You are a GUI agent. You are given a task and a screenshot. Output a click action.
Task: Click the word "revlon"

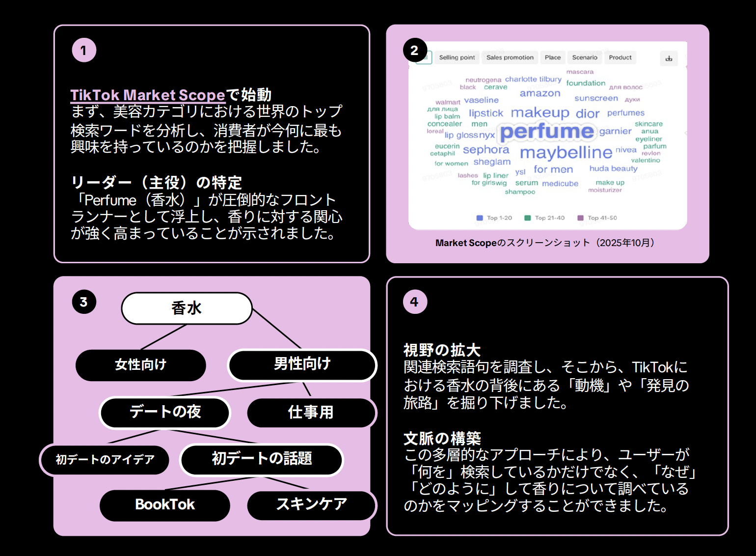pos(651,153)
